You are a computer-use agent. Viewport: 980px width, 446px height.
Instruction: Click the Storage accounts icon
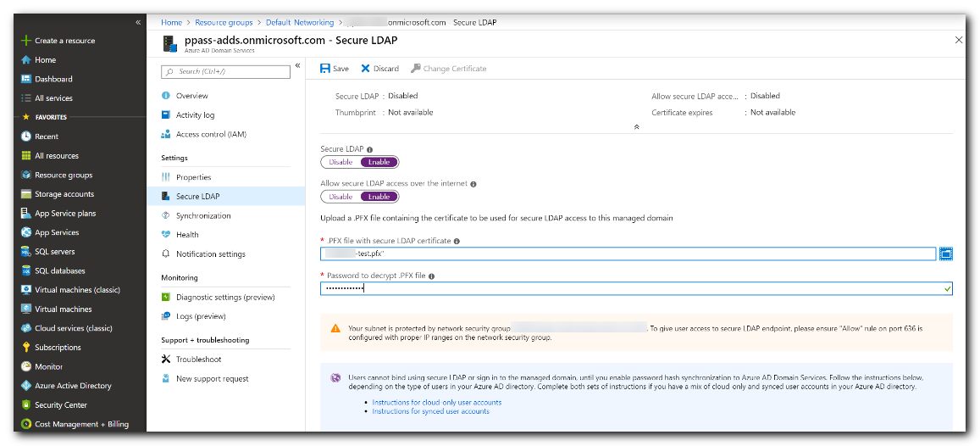pos(25,194)
